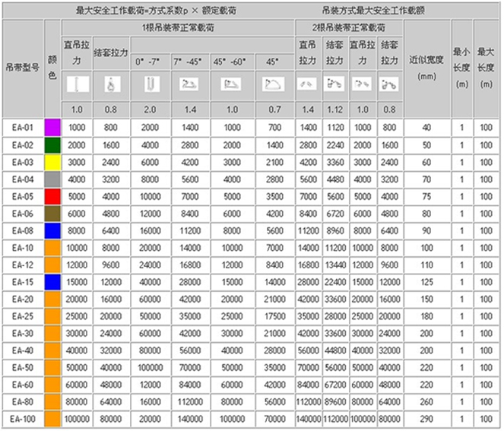Click the value 2240 in row EA-02

[335, 145]
